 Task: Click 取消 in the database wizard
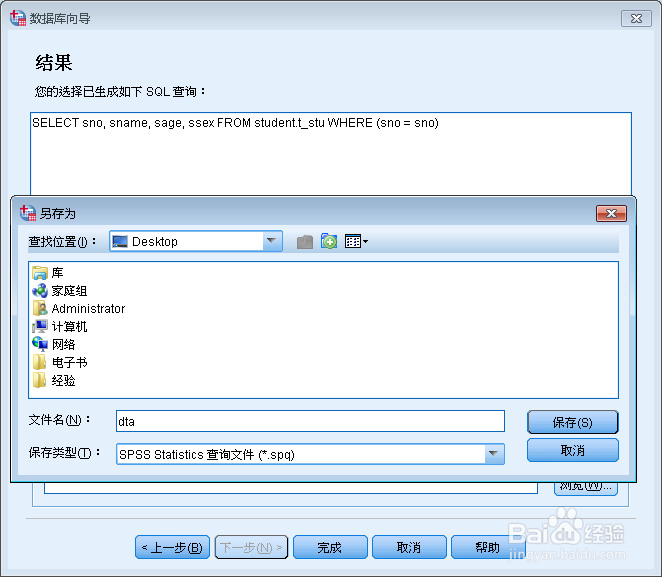pos(409,547)
